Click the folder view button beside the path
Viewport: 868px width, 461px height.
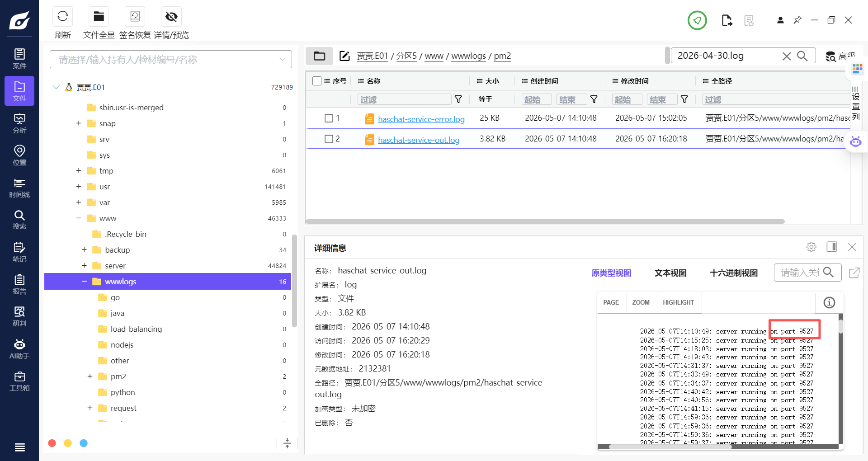[x=320, y=56]
